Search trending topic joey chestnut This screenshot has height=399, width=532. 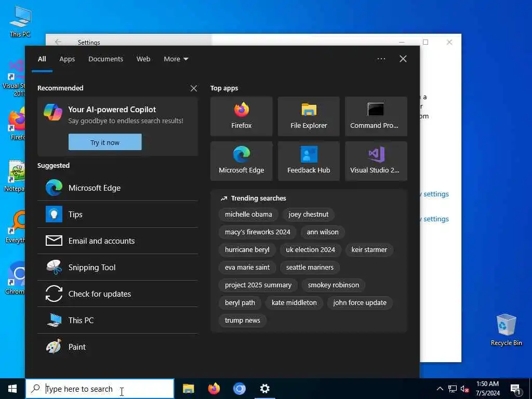(309, 215)
